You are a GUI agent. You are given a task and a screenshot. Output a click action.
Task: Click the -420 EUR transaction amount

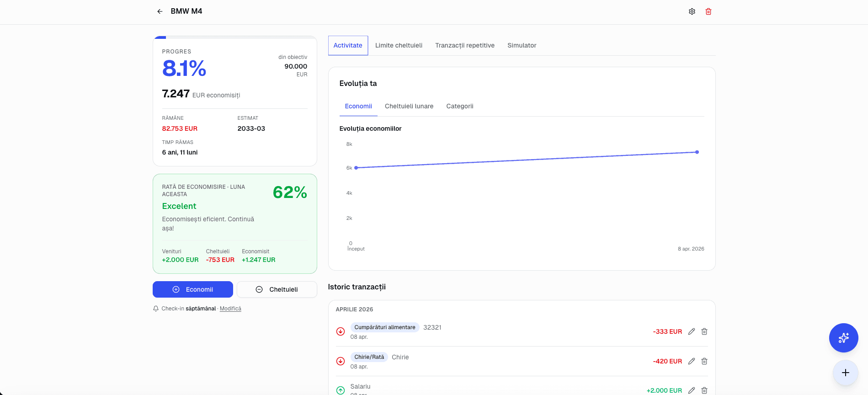(x=667, y=361)
